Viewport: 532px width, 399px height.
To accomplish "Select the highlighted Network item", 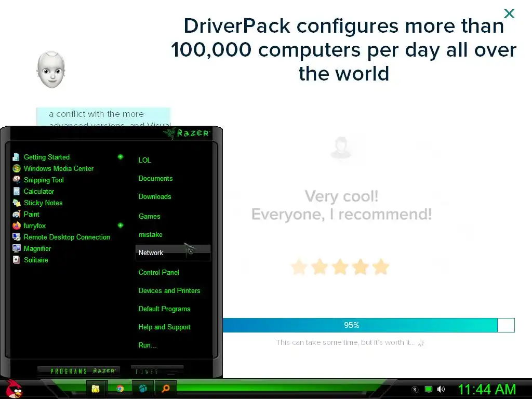I will (172, 253).
